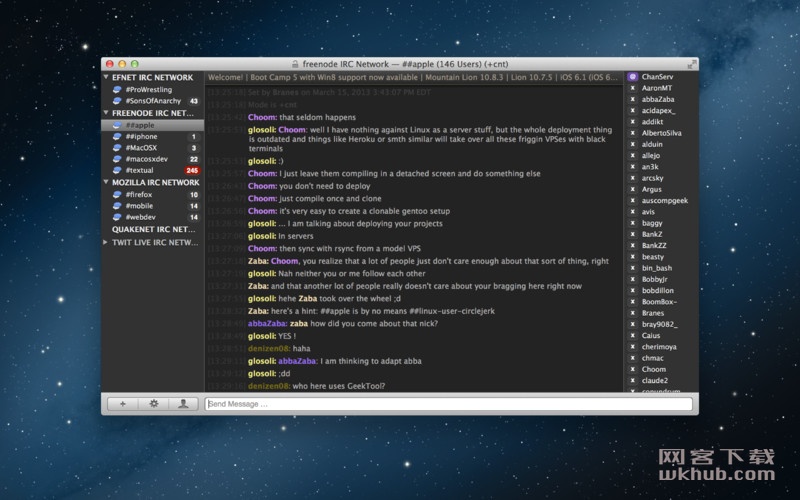Select user BoomBox- in the member list
This screenshot has height=500, width=800.
[660, 302]
